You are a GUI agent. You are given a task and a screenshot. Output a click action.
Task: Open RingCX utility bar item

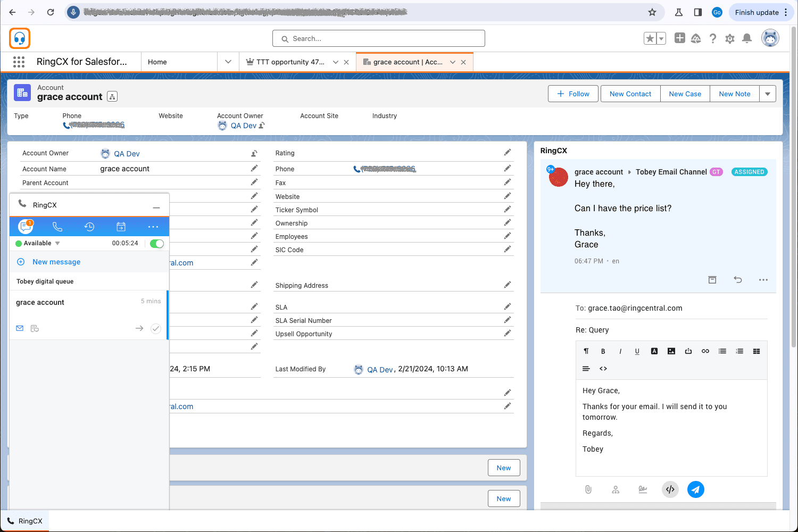coord(24,521)
